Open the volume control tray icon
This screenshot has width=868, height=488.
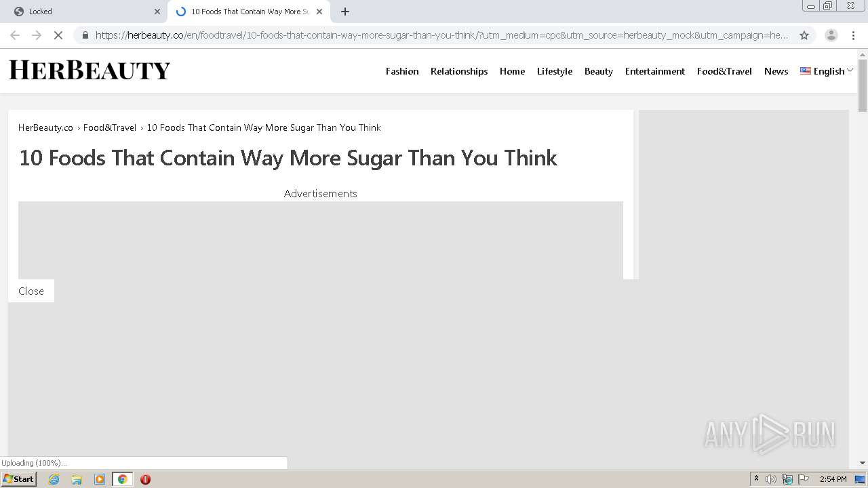pyautogui.click(x=771, y=479)
